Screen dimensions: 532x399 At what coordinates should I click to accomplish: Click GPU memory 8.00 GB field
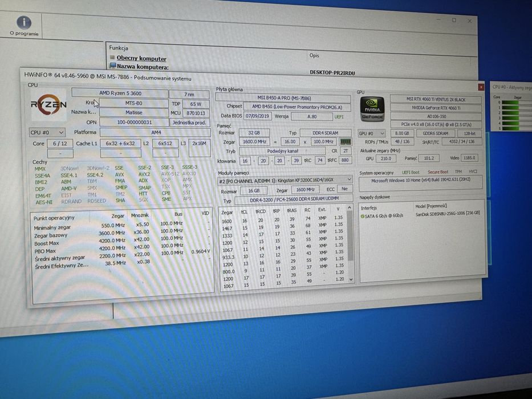(x=402, y=133)
